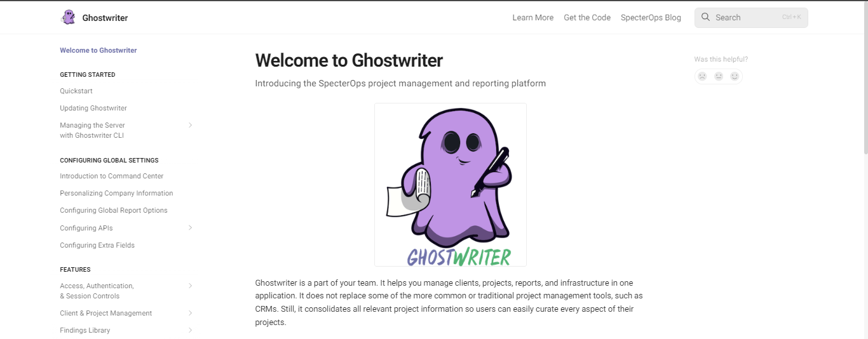Click the magnifying glass search icon
Screen dimensions: 868x339
tap(705, 18)
